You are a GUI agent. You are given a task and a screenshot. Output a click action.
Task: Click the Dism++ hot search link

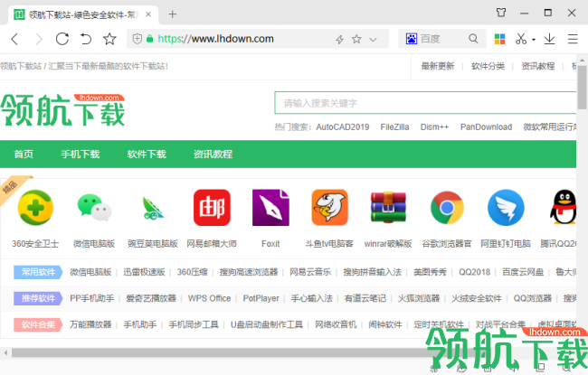click(x=434, y=127)
